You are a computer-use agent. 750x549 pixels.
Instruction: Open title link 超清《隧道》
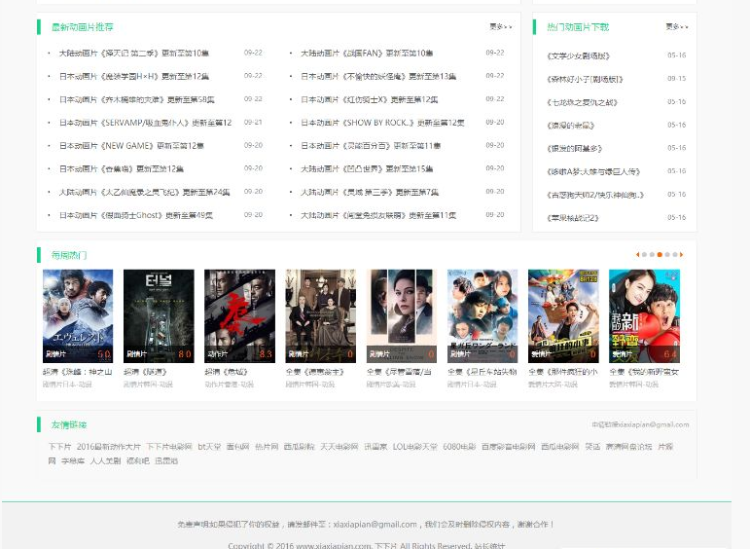click(x=145, y=372)
